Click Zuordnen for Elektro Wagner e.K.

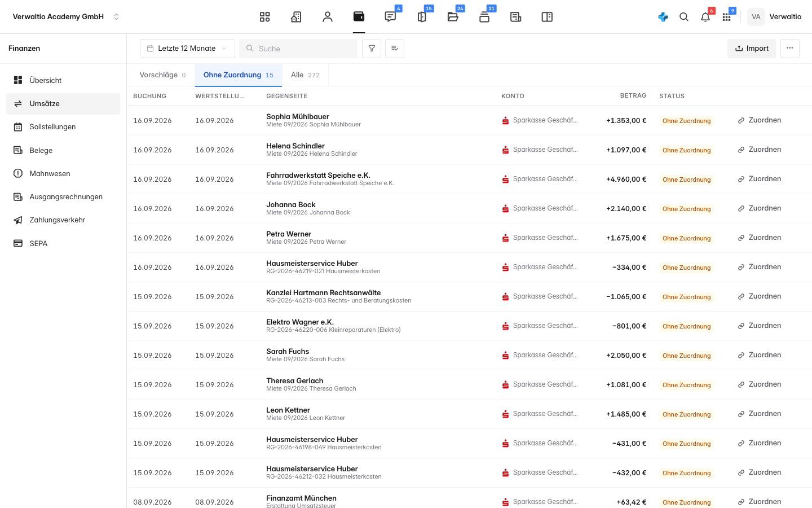pos(760,326)
